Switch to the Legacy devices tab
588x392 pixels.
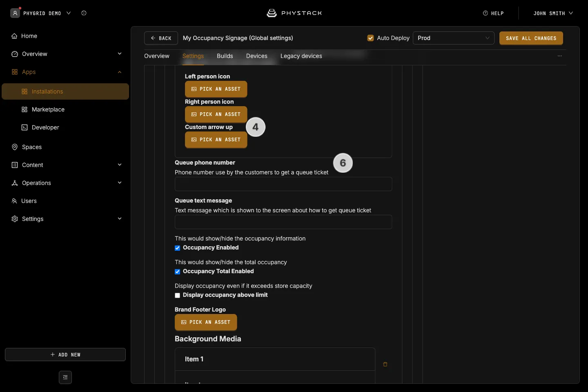(301, 56)
